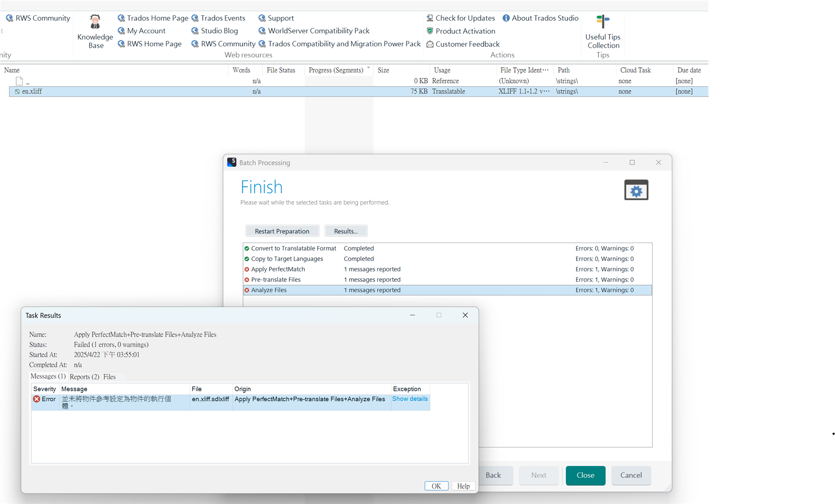Viewport: 835px width, 504px height.
Task: Switch to the Reports (2) tab
Action: tap(84, 376)
